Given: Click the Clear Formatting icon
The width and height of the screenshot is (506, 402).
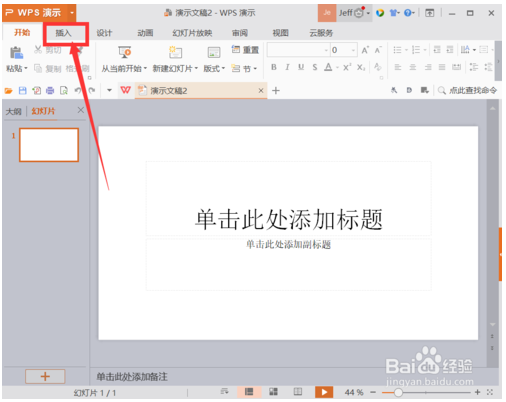Looking at the screenshot, I should tap(378, 67).
